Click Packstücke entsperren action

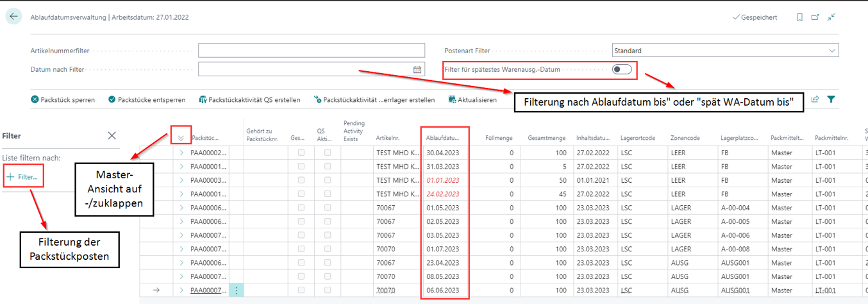pyautogui.click(x=147, y=99)
